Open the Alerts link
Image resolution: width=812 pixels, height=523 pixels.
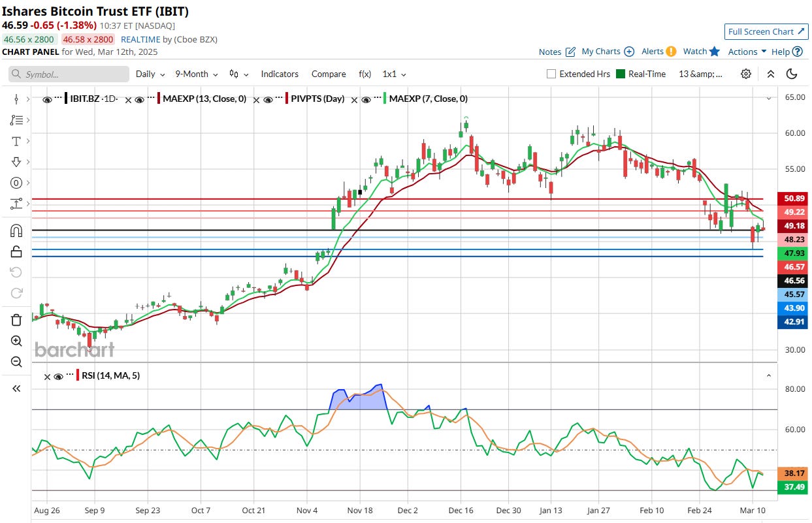[653, 52]
